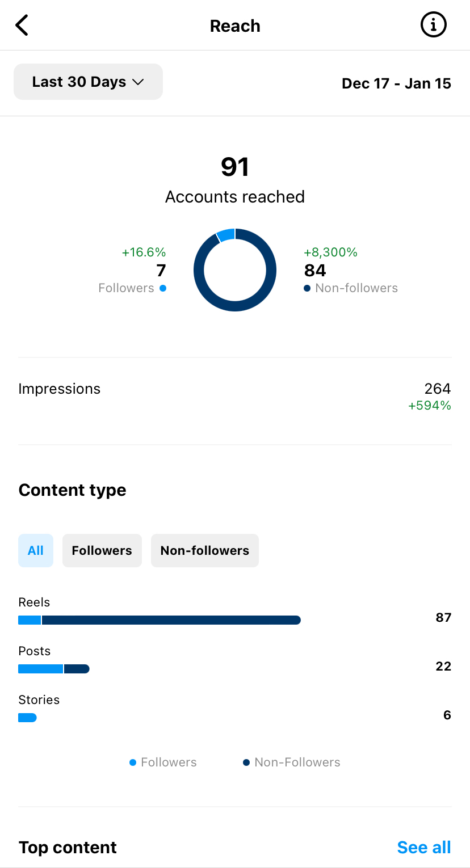Select the donut chart of accounts reached
Screen dimensions: 470x868
pyautogui.click(x=235, y=270)
